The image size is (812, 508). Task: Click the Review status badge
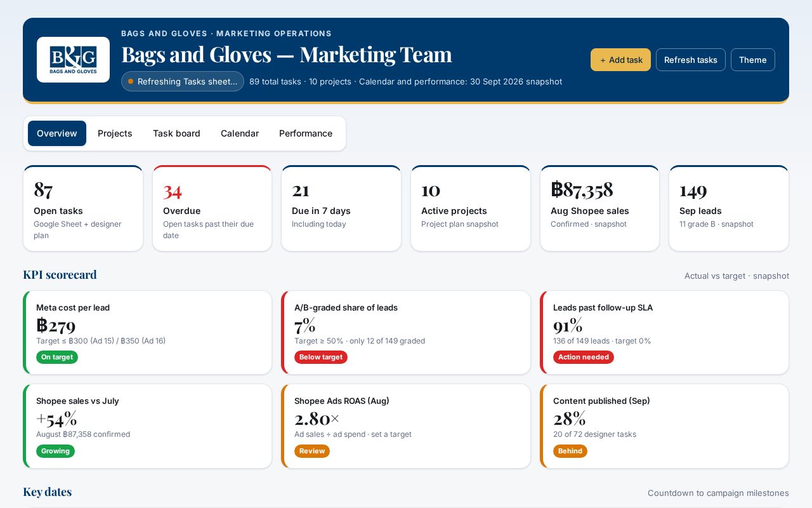312,451
